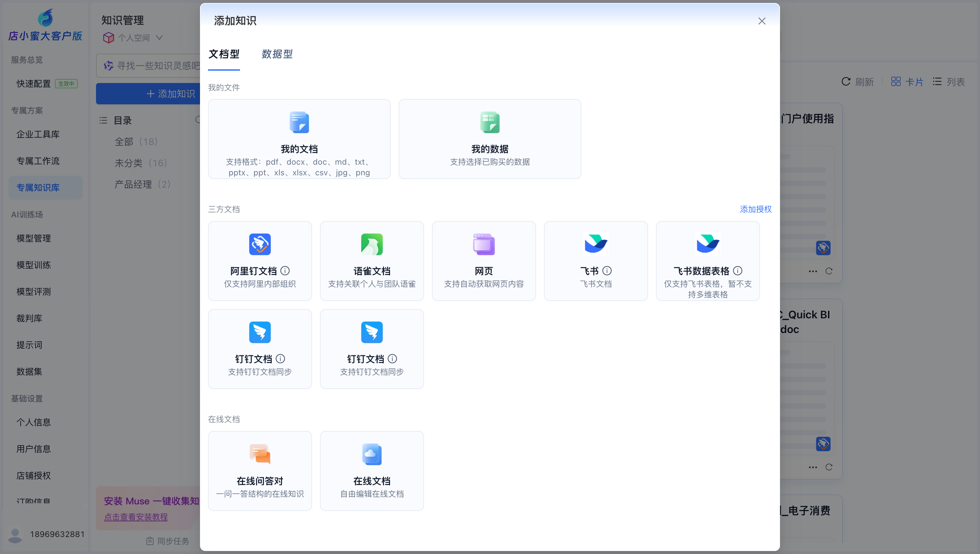Click the 我的文档 file icon
This screenshot has height=554, width=980.
pos(299,122)
